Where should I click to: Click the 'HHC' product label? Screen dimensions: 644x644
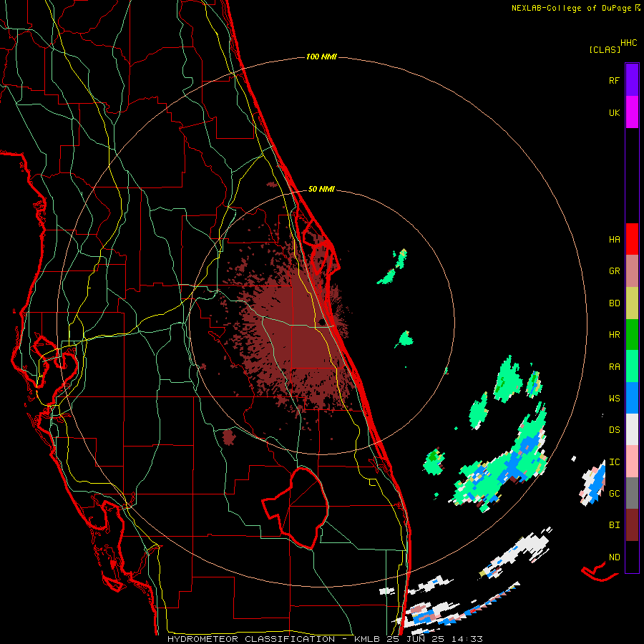pyautogui.click(x=629, y=43)
